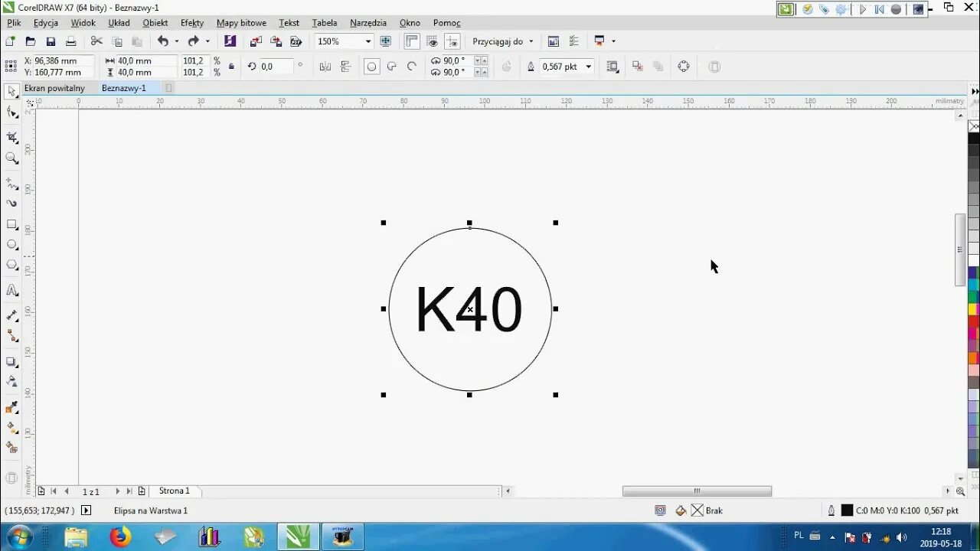This screenshot has height=551, width=980.
Task: Click the Save document button
Action: click(51, 41)
